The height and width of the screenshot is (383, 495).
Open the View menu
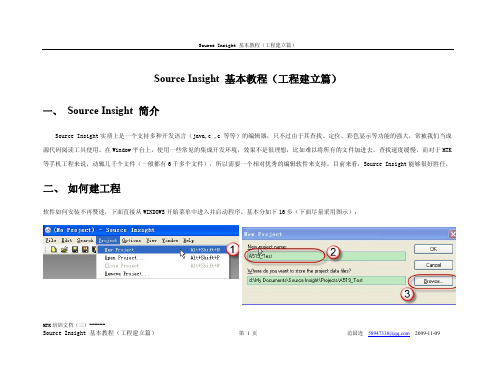[x=152, y=240]
